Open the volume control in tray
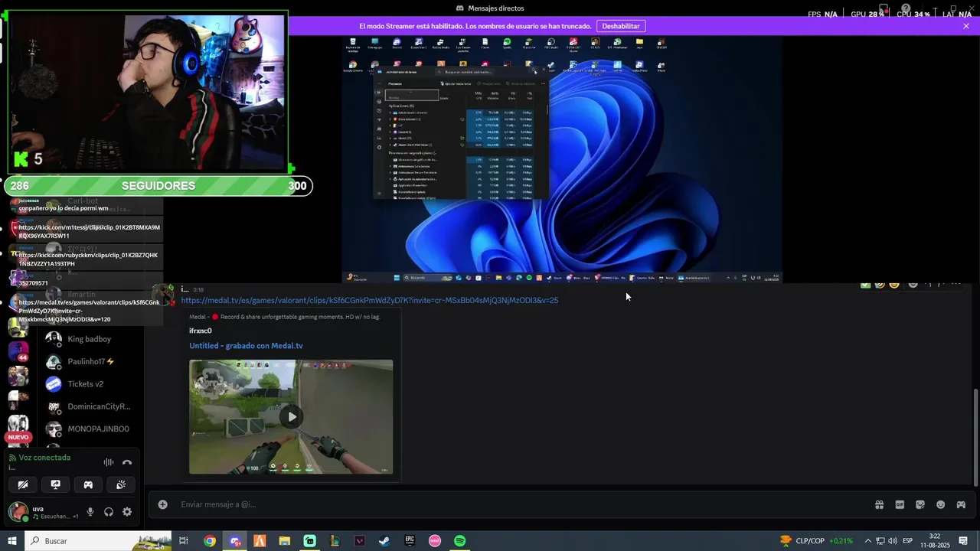 tap(893, 541)
